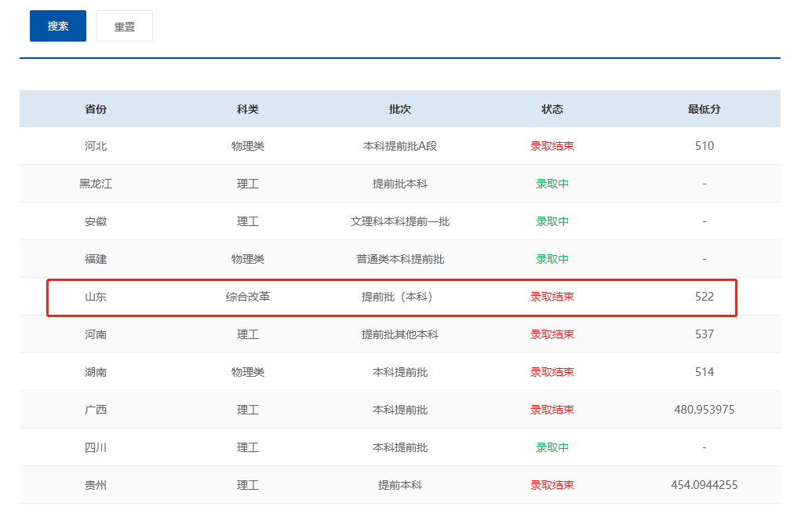812x518 pixels.
Task: Click the 安徽 province cell
Action: click(x=96, y=221)
